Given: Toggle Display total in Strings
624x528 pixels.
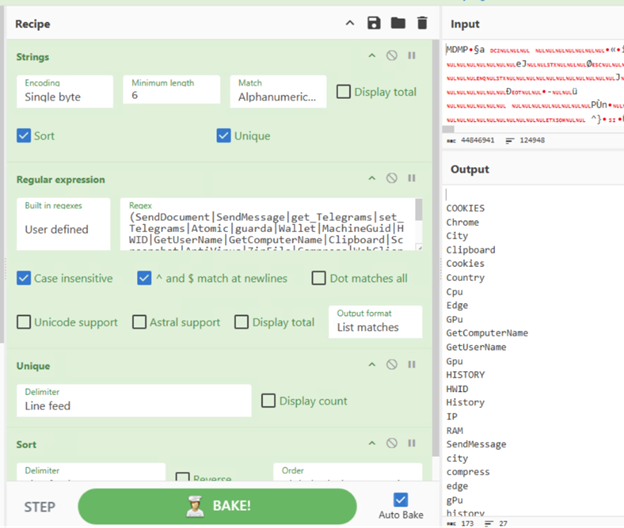Looking at the screenshot, I should (343, 92).
